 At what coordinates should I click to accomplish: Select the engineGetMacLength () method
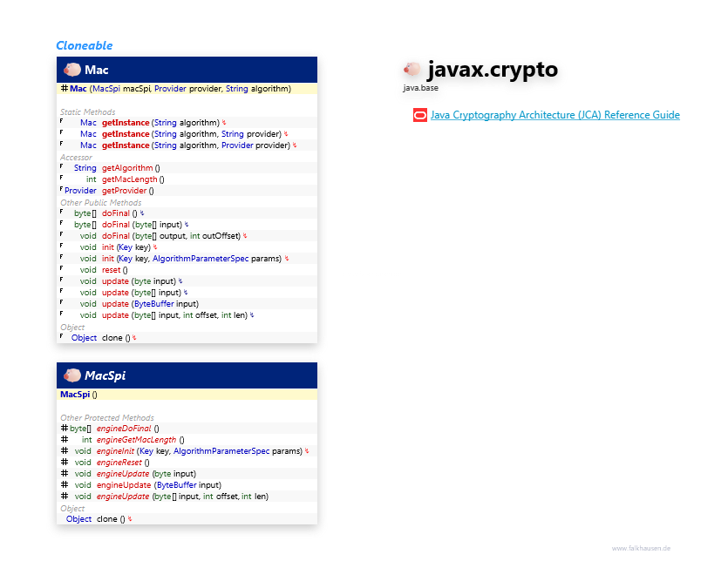[140, 440]
